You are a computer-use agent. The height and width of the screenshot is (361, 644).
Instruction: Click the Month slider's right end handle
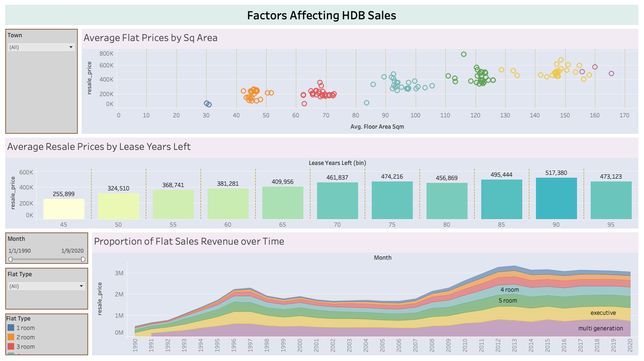84,259
